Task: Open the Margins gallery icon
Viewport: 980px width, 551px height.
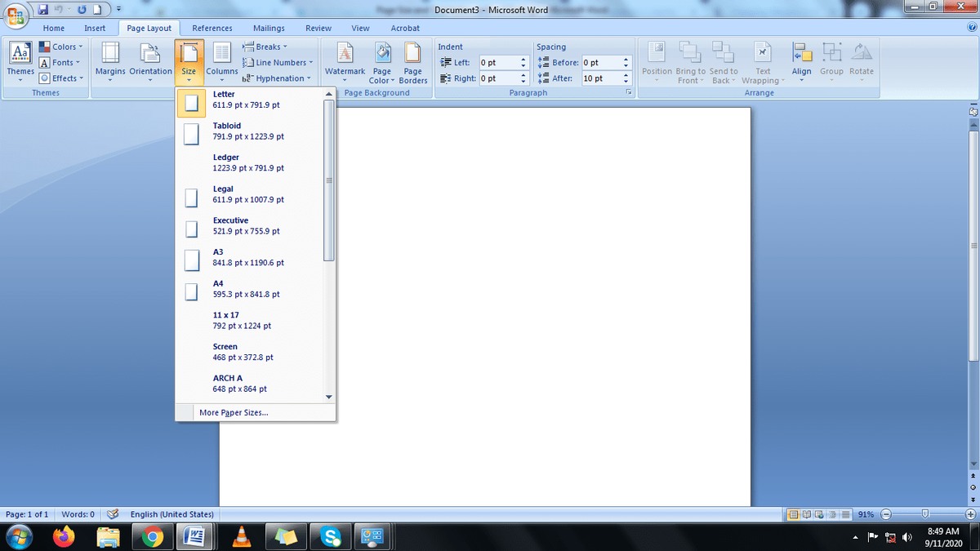Action: (109, 61)
